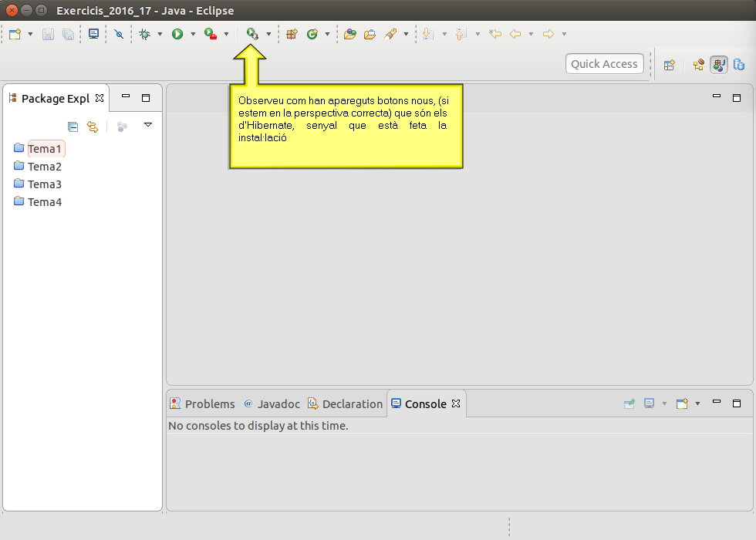The width and height of the screenshot is (756, 540).
Task: Close the Console view tab
Action: [456, 403]
